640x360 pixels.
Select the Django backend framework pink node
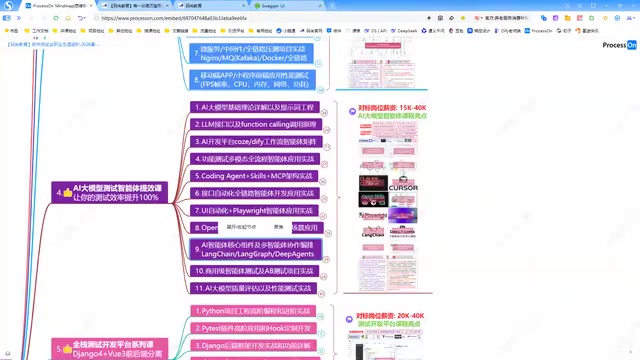pyautogui.click(x=253, y=346)
